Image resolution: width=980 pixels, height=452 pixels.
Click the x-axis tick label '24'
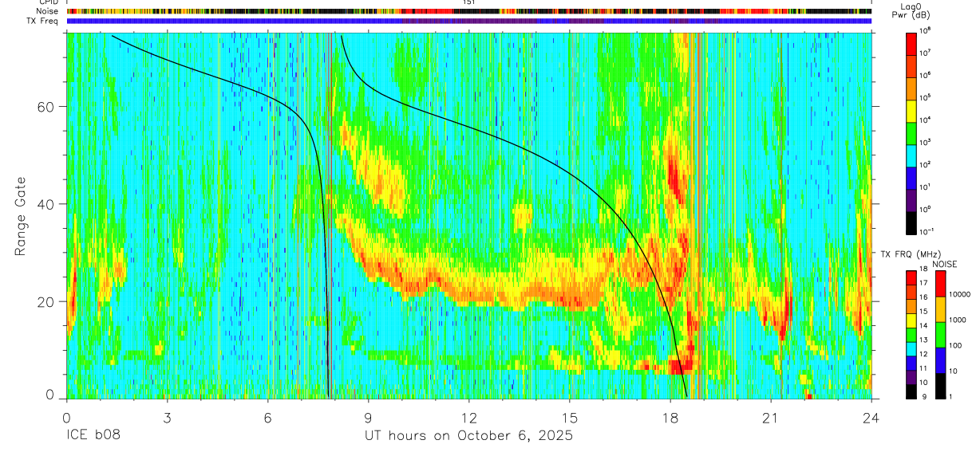871,419
